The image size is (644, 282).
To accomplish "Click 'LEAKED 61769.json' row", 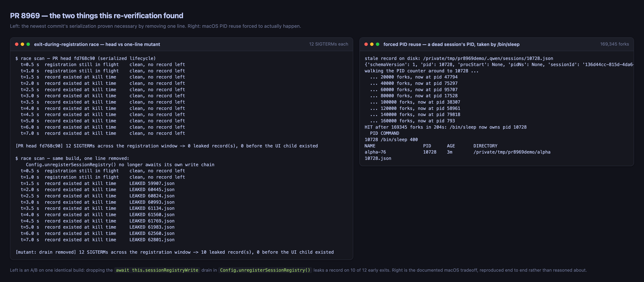I will (98, 221).
